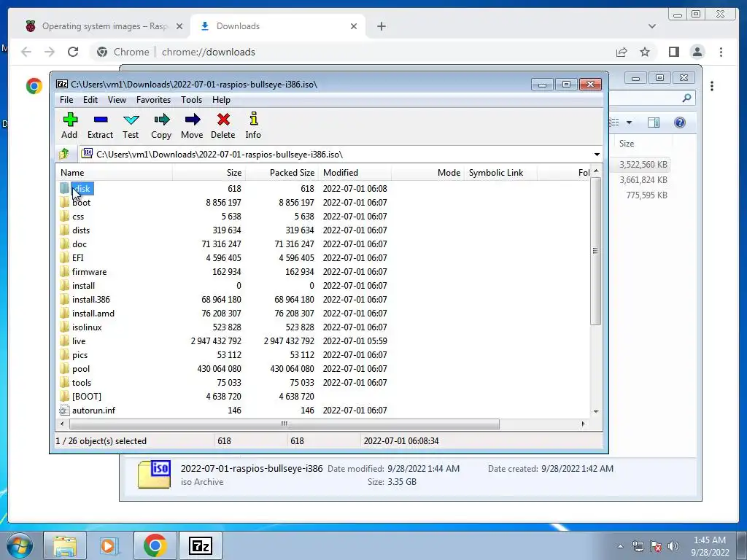Reload the Chrome page
Viewport: 747px width, 560px height.
coord(72,52)
